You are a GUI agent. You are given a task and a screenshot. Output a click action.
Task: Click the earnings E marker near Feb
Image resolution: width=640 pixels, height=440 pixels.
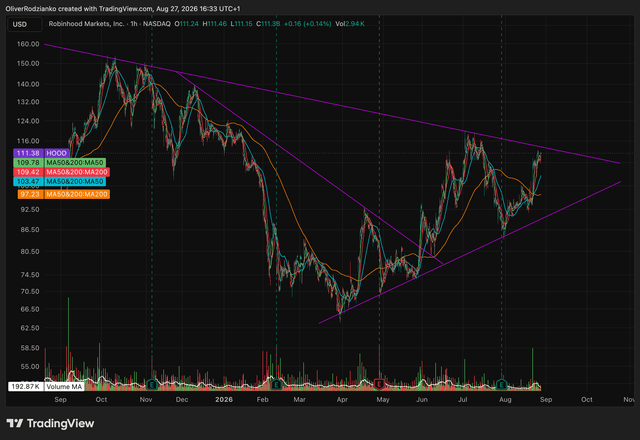pos(276,384)
